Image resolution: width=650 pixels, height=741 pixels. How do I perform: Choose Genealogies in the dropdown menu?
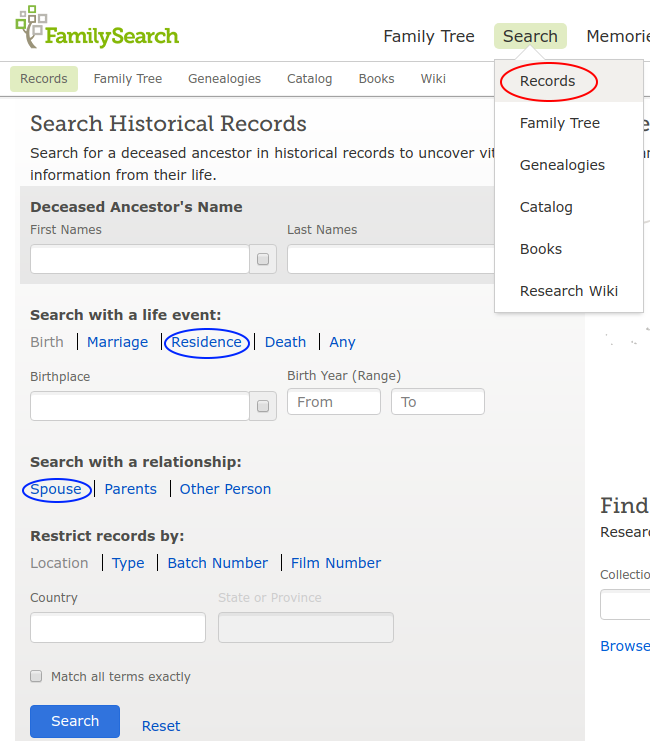[x=562, y=165]
